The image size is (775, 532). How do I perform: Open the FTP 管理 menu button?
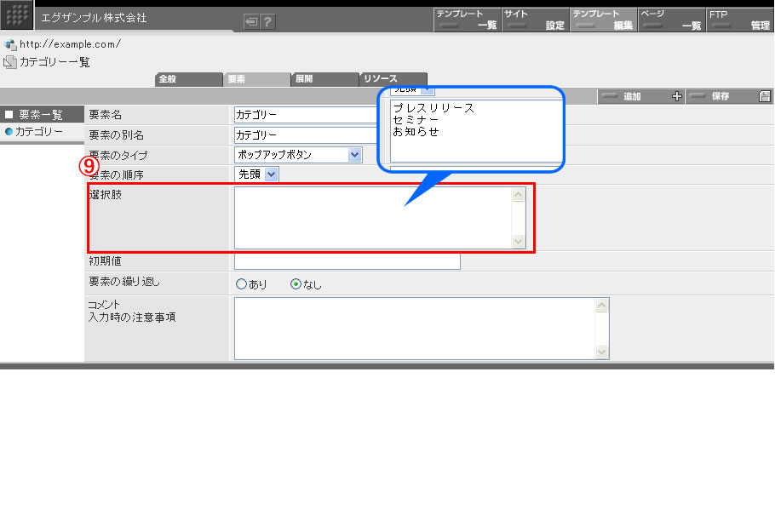(x=739, y=20)
